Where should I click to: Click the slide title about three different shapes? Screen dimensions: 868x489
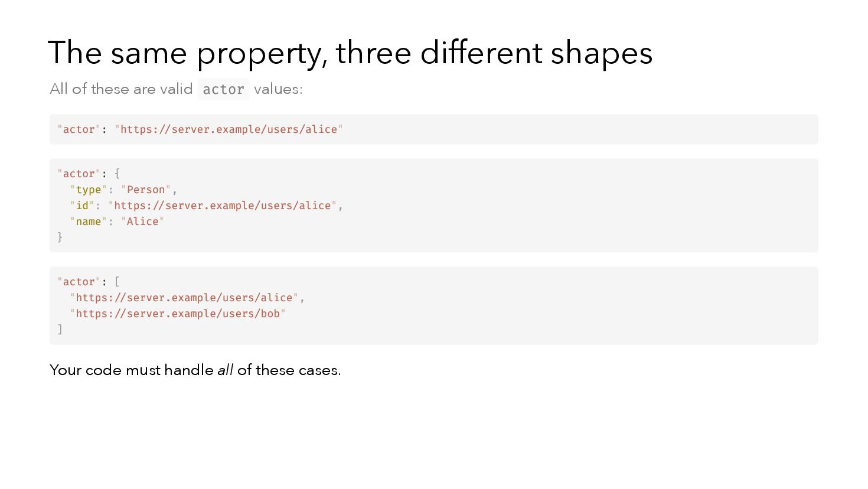coord(350,53)
